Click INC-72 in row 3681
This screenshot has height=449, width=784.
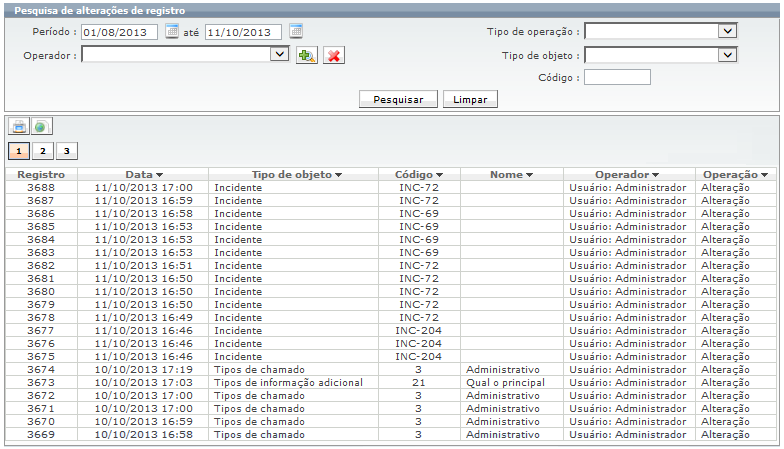[419, 278]
